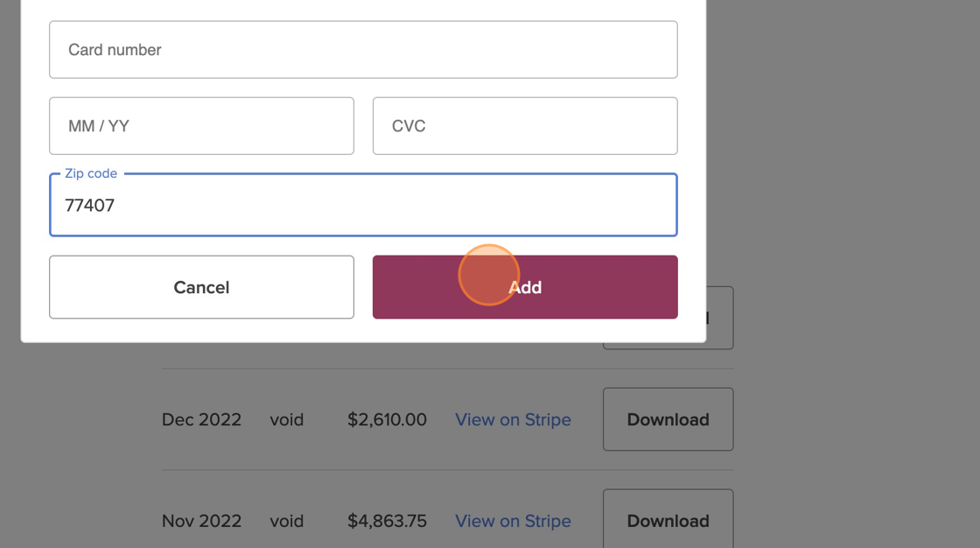Focus the Card number field
This screenshot has height=548, width=980.
tap(363, 50)
